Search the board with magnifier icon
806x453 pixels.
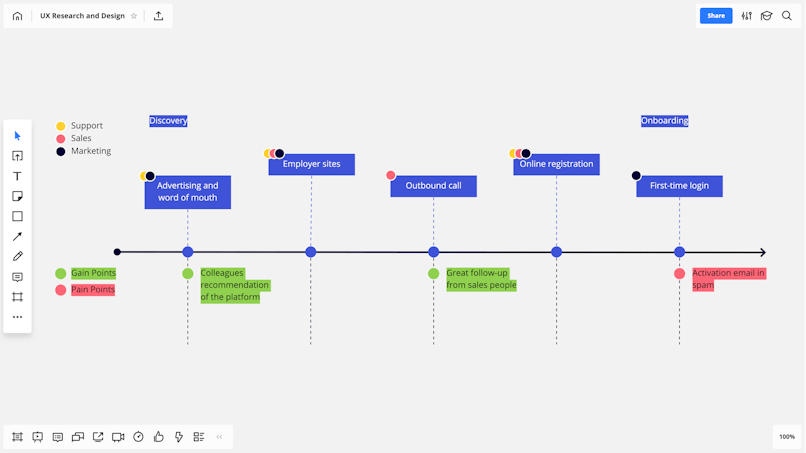point(786,16)
